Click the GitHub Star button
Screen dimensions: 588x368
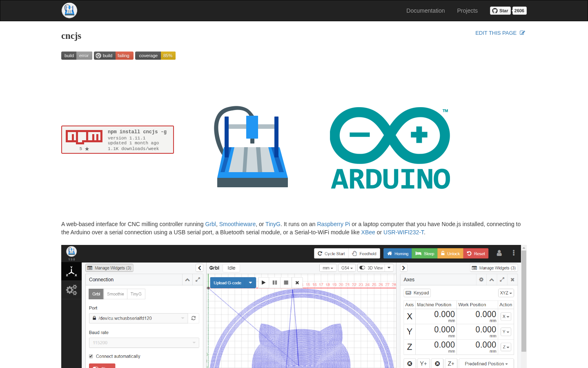coord(500,11)
